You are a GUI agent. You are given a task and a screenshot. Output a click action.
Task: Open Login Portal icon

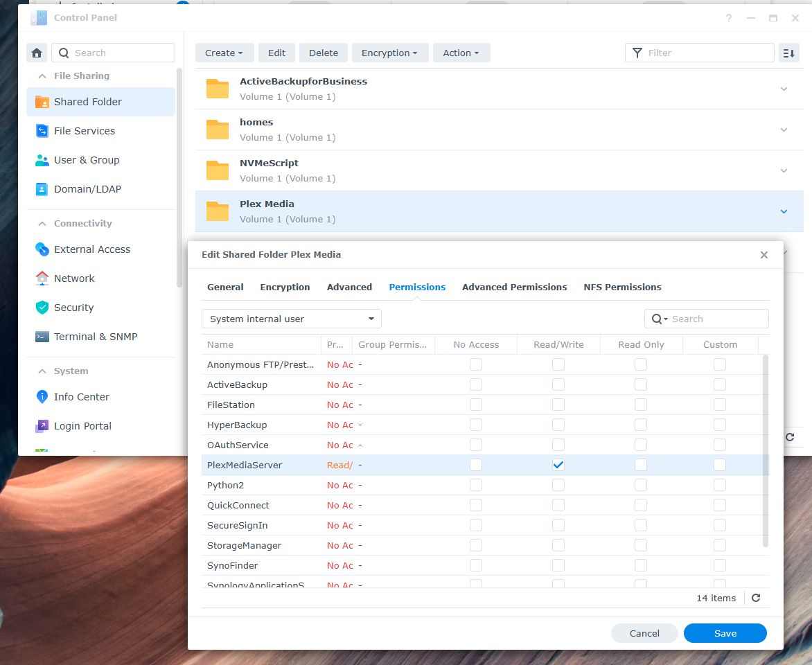click(42, 426)
